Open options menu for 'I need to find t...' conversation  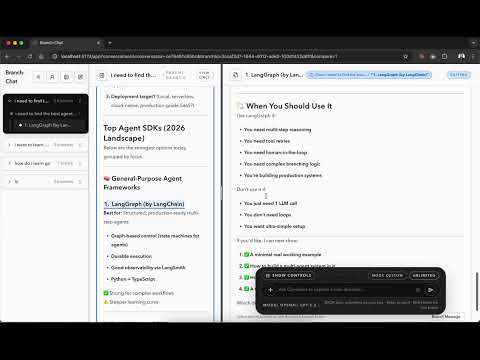[80, 101]
